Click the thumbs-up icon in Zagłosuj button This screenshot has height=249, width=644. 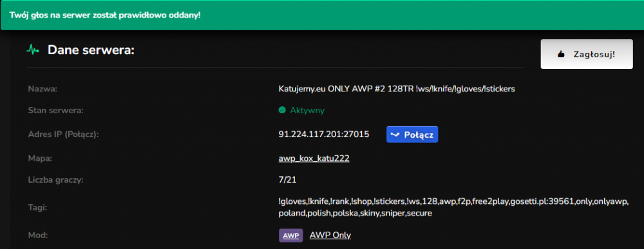[x=561, y=54]
